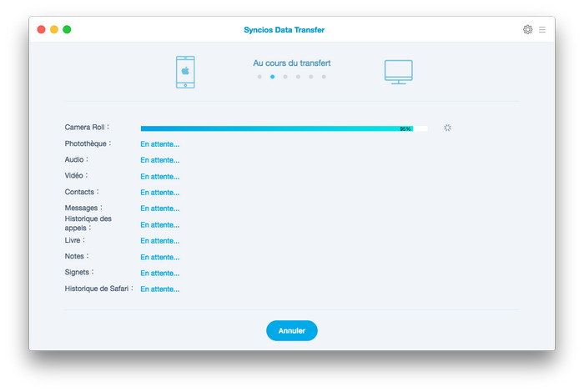Click the active blue step dot
This screenshot has height=392, width=584.
click(x=273, y=77)
